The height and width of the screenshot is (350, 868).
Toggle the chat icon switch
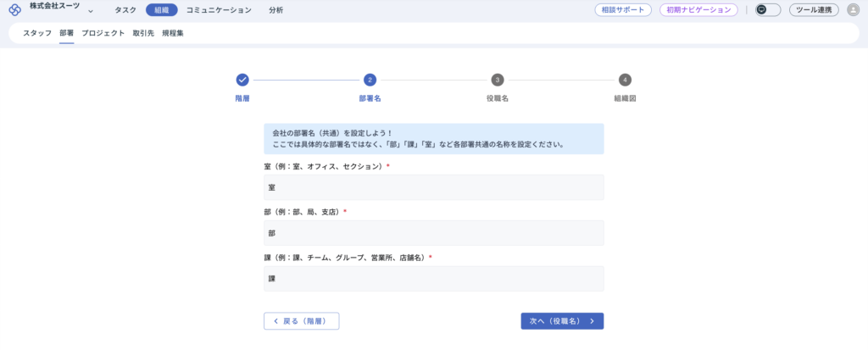point(768,10)
